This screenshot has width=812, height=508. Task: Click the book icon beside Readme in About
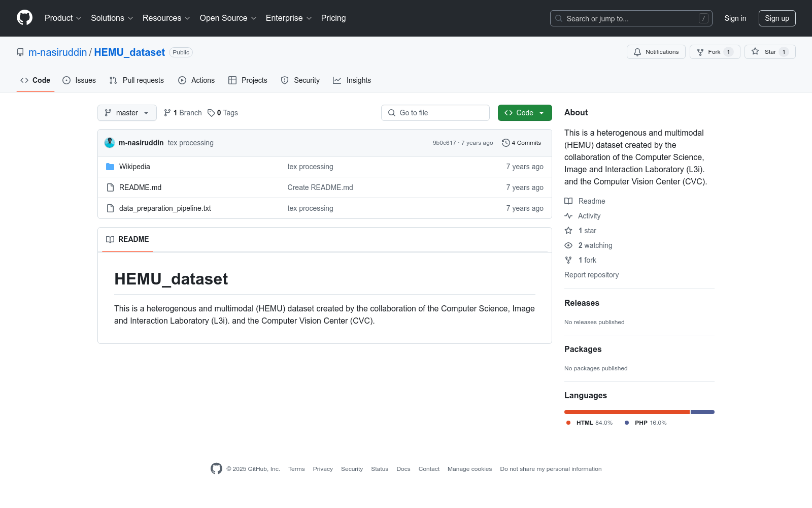point(568,201)
